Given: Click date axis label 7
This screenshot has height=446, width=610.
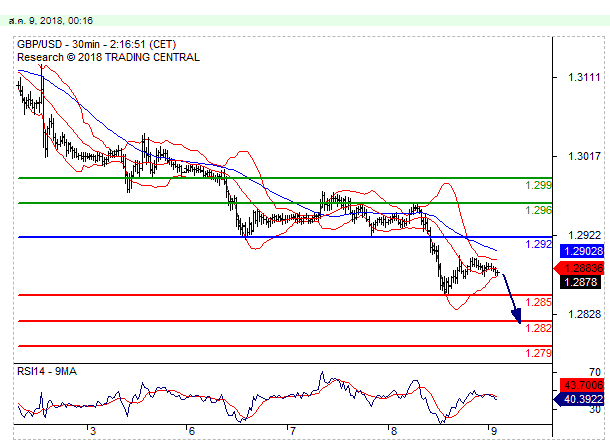Looking at the screenshot, I should [x=293, y=431].
